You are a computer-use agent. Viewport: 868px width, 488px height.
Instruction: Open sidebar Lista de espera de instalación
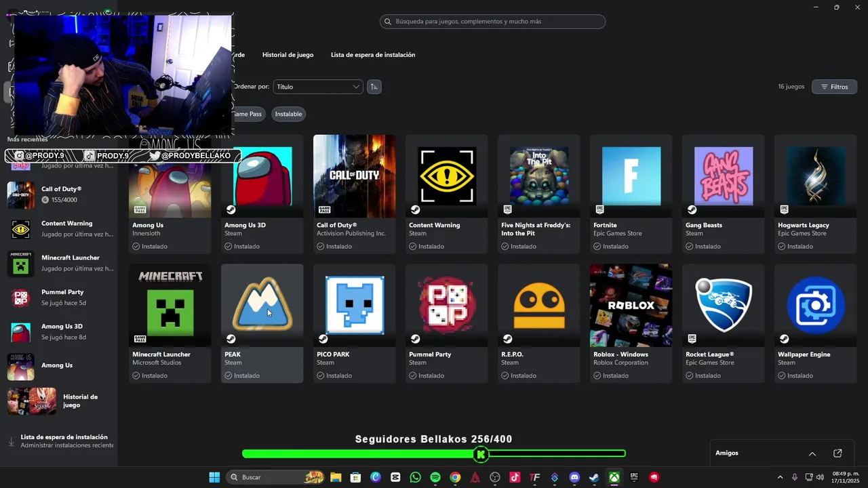coord(60,441)
